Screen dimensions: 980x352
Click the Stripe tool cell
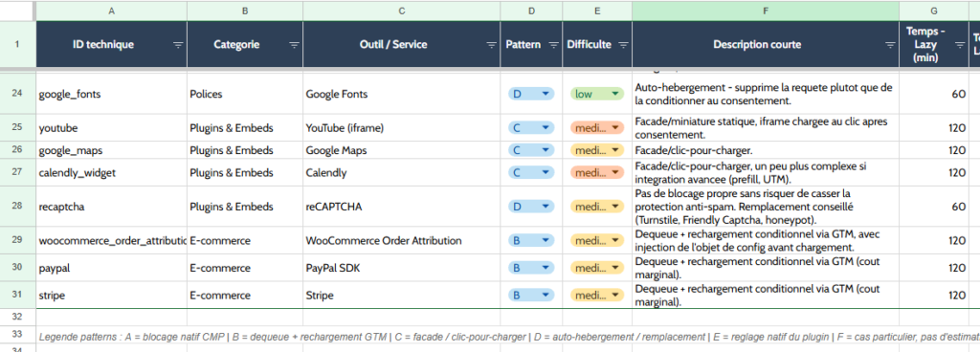coord(401,296)
